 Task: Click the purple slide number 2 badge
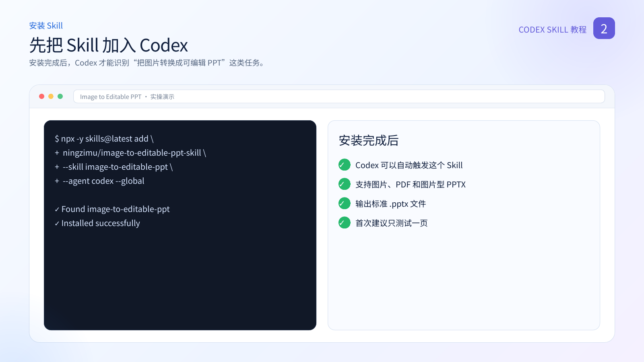pyautogui.click(x=604, y=28)
